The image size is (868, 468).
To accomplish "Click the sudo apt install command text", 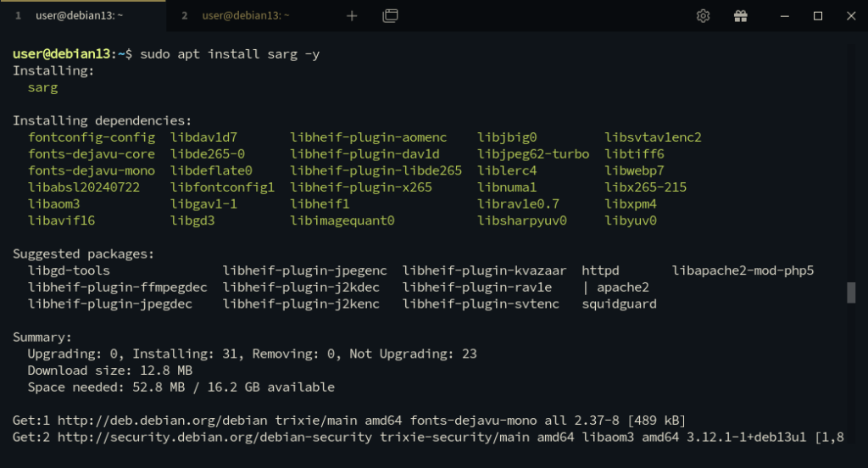I will [230, 54].
